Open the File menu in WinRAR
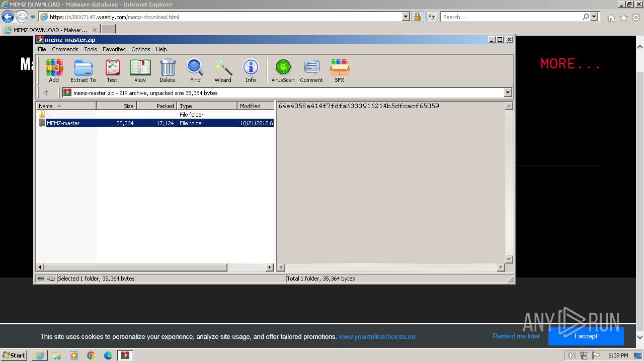 [42, 49]
